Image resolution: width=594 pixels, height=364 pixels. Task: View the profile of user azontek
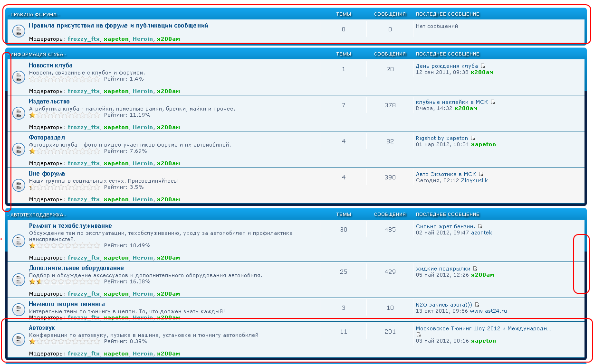481,233
